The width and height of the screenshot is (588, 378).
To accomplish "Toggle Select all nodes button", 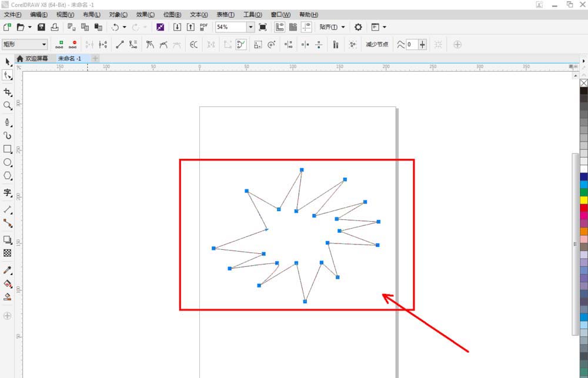I will click(352, 45).
